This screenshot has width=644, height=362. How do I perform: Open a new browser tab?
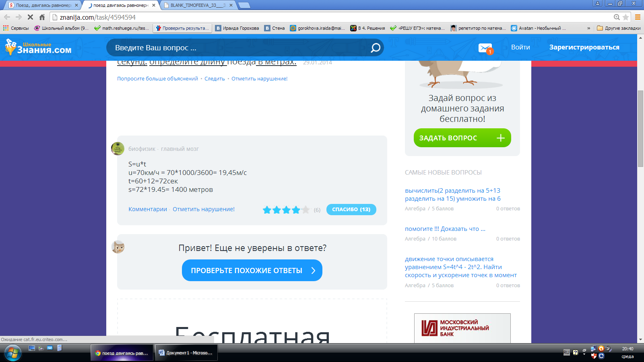244,5
